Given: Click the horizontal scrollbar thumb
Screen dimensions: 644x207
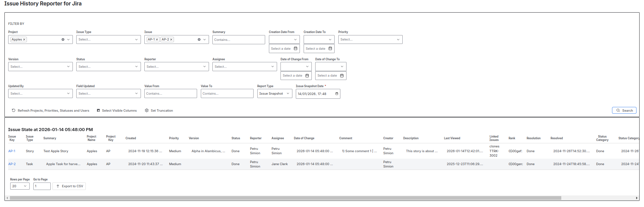Looking at the screenshot, I should coord(285,198).
